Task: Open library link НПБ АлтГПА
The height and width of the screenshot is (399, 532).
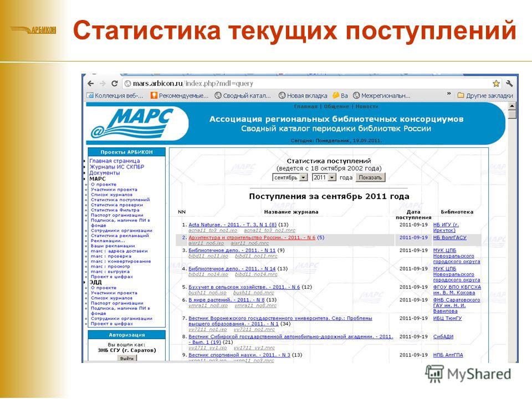Action: [448, 355]
